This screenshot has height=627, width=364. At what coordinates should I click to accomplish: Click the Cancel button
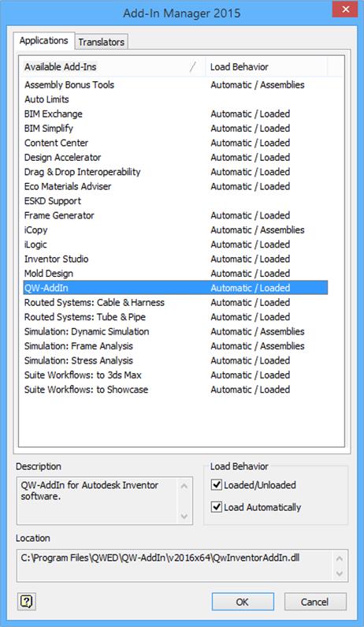[315, 602]
